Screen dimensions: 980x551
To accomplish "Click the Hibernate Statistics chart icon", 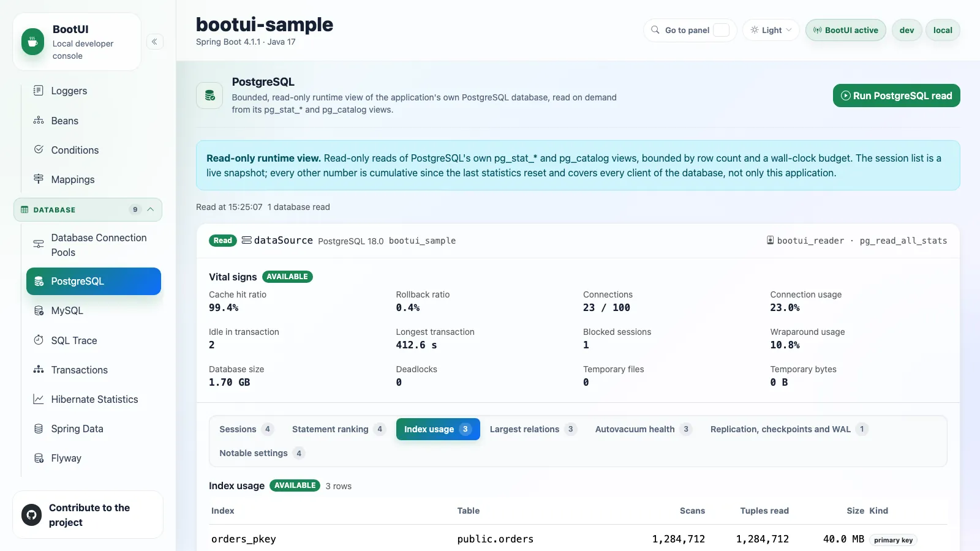I will tap(39, 399).
